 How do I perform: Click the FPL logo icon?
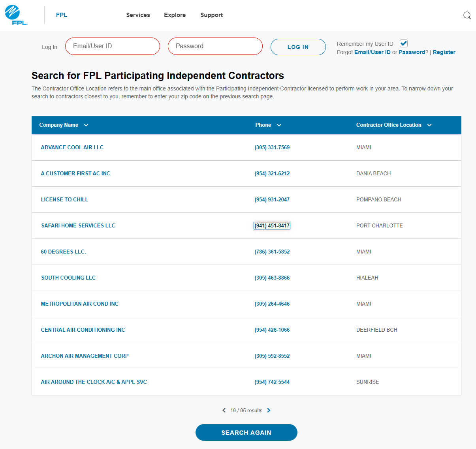click(16, 15)
